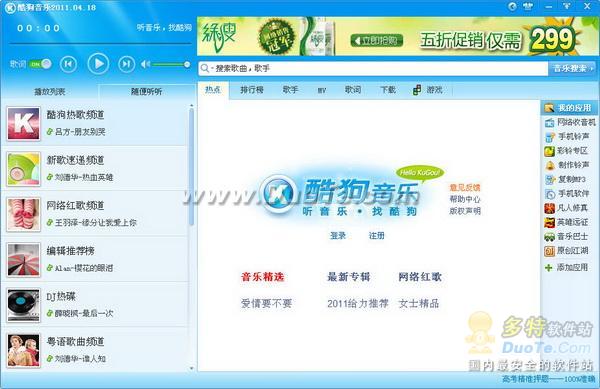The image size is (600, 389).
Task: Adjust the volume slider
Action: pyautogui.click(x=171, y=64)
